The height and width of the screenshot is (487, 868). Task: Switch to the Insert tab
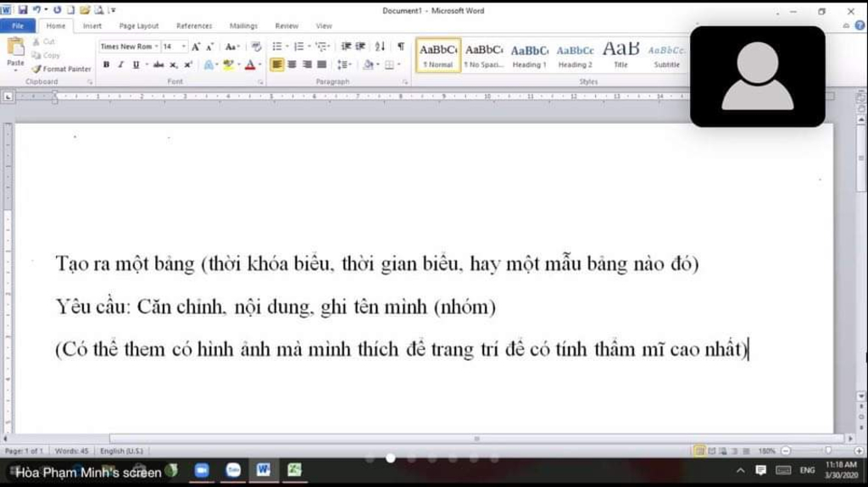[92, 26]
